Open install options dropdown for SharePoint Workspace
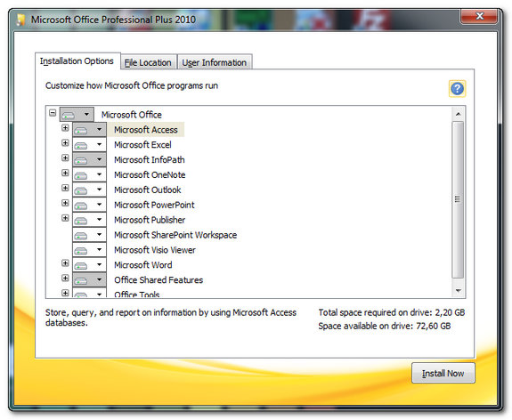Viewport: 512px width, 420px height. click(99, 235)
